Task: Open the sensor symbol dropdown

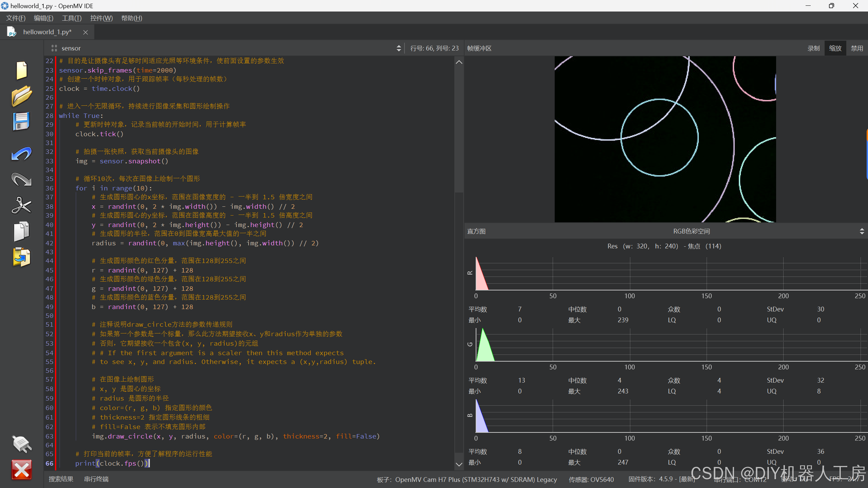Action: pyautogui.click(x=399, y=48)
